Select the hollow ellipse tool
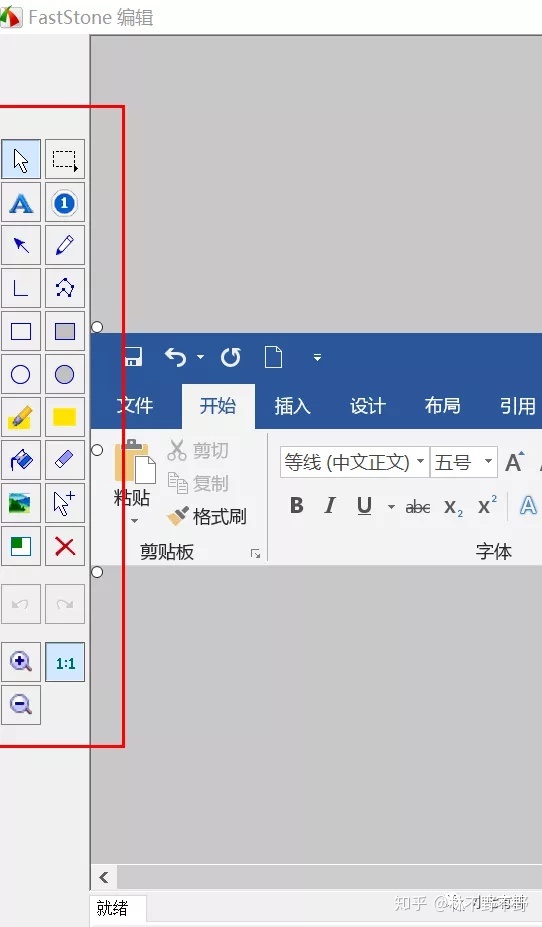The width and height of the screenshot is (542, 927). [21, 374]
